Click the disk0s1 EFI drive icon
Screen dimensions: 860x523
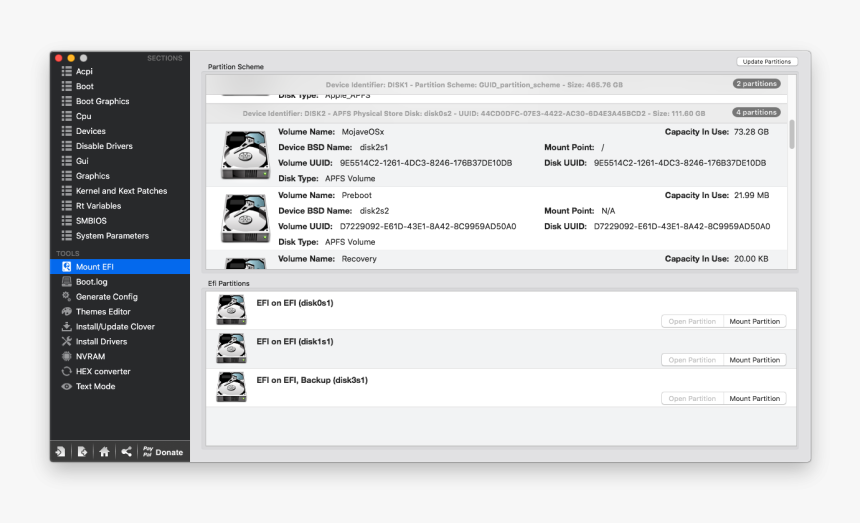(231, 310)
